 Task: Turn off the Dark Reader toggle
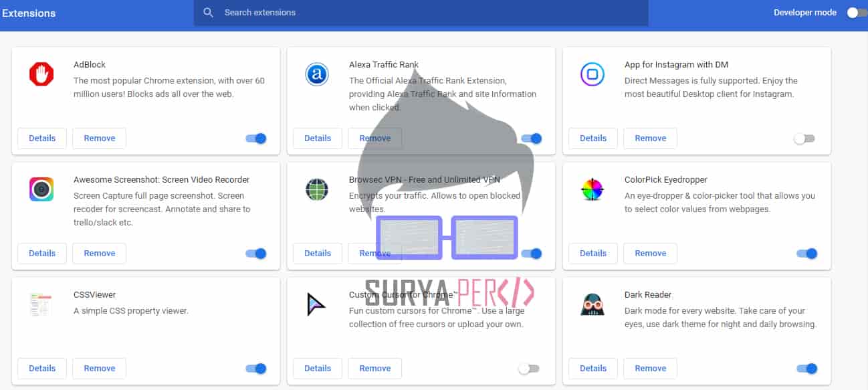[807, 369]
